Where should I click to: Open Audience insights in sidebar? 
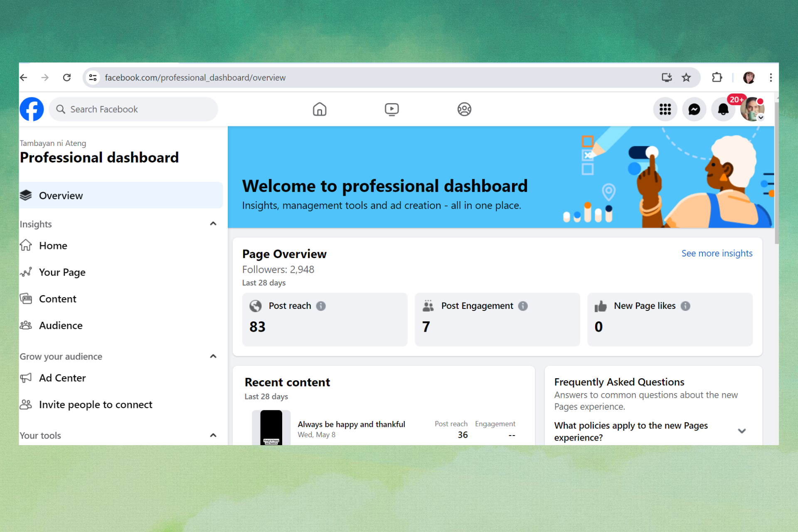tap(61, 325)
